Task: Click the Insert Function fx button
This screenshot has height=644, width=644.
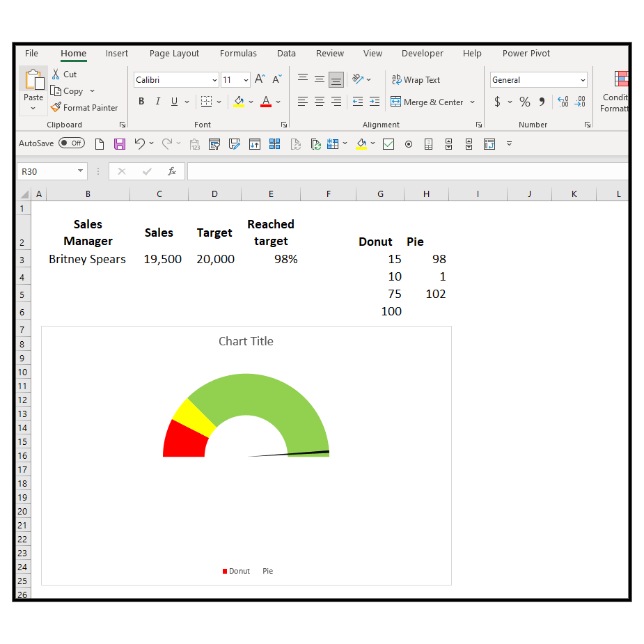Action: (172, 171)
